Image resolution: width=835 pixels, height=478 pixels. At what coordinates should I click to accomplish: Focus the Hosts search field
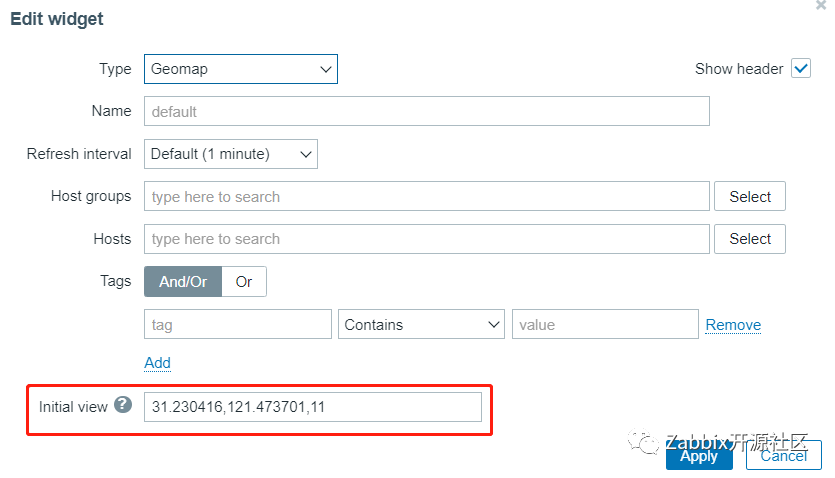(427, 239)
